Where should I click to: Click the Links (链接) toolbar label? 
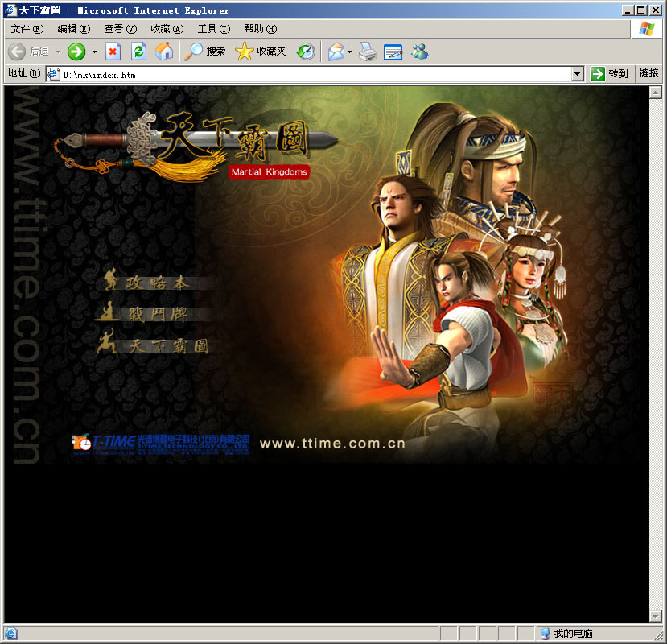click(x=648, y=73)
